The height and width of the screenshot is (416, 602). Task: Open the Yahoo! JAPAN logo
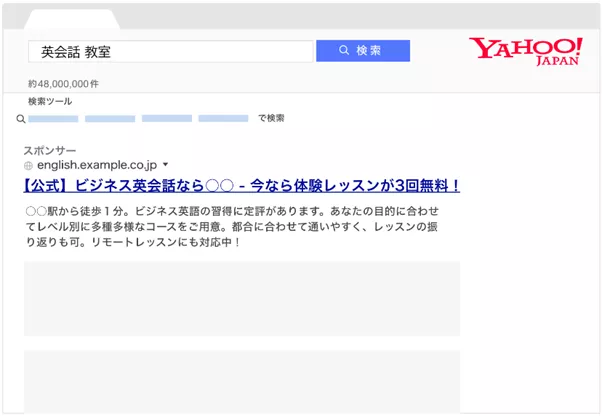(526, 51)
